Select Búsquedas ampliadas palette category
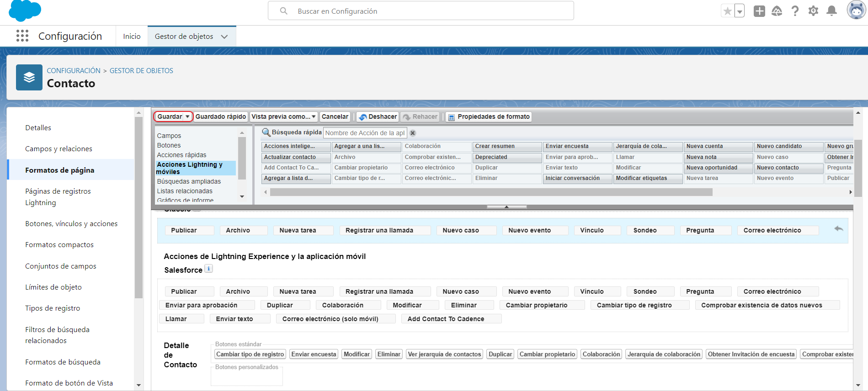This screenshot has height=391, width=868. pyautogui.click(x=189, y=181)
